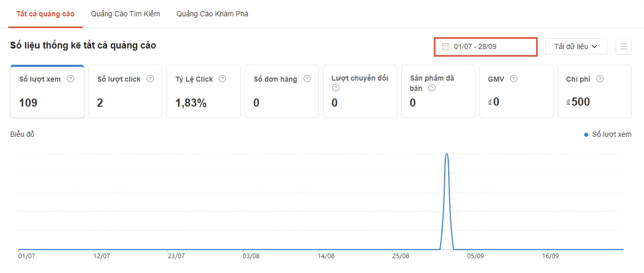Select the Số lượt xem metric card
Viewport: 644px width, 273px height.
[x=47, y=92]
